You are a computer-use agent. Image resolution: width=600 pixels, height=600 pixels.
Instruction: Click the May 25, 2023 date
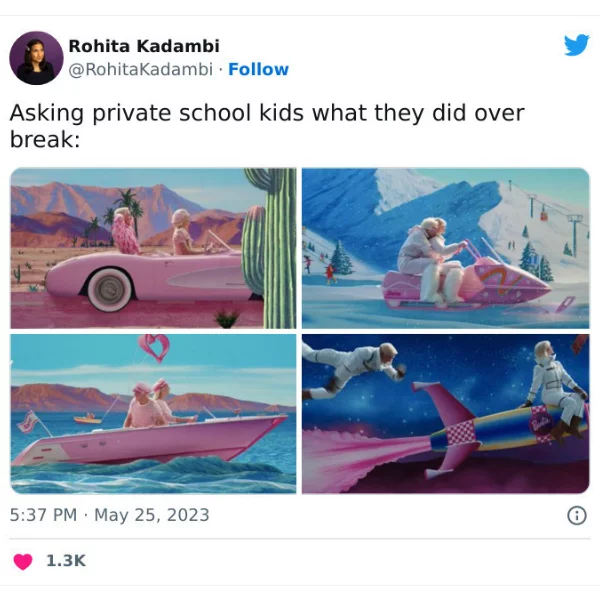point(152,515)
